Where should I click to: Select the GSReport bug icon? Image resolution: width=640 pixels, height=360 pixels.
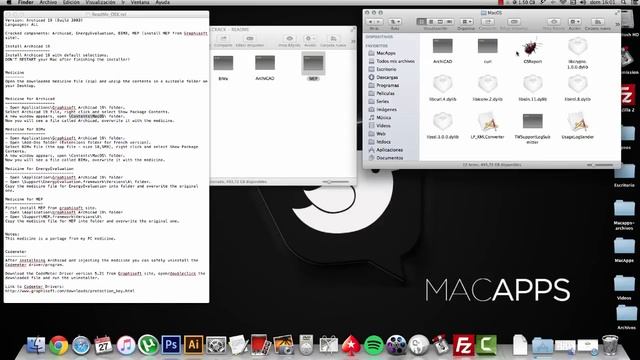coord(532,47)
